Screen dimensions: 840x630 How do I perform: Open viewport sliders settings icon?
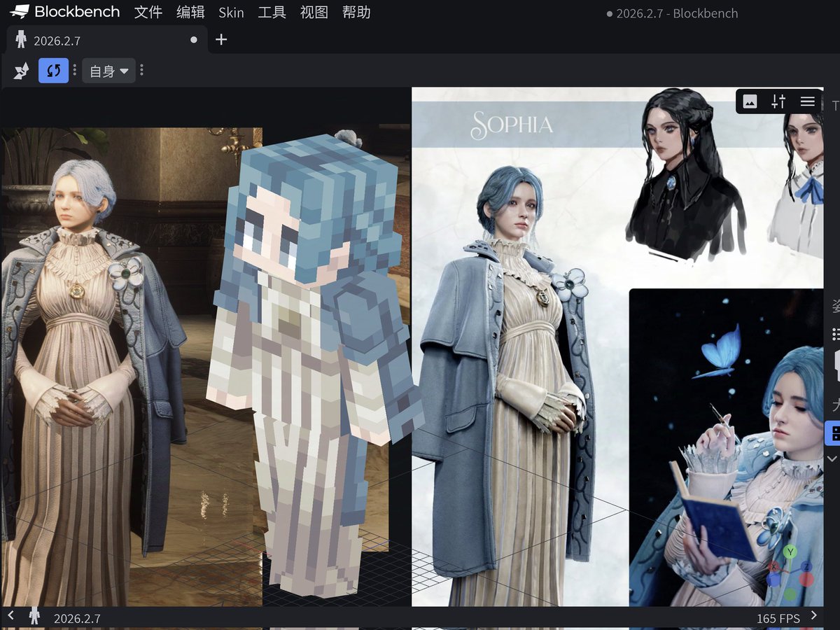coord(778,101)
